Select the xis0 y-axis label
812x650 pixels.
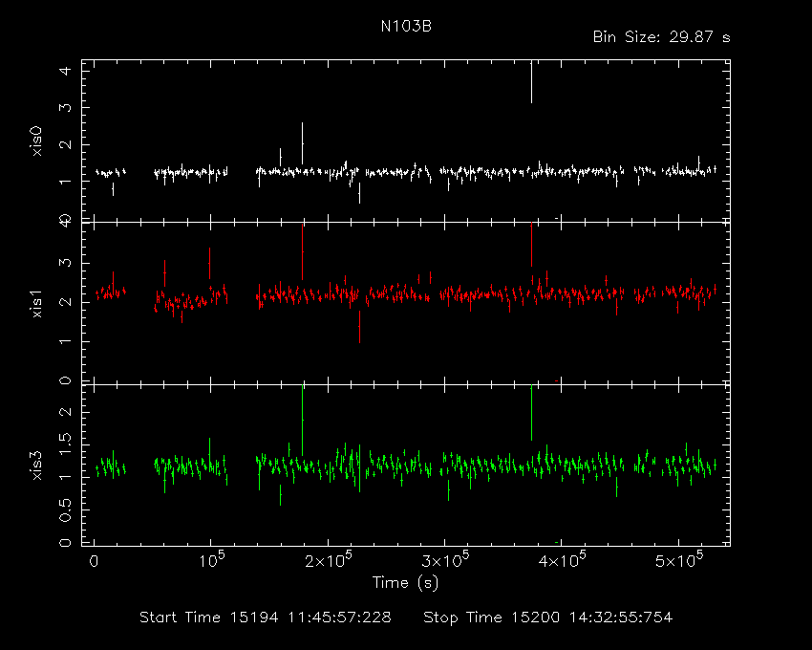(x=36, y=141)
